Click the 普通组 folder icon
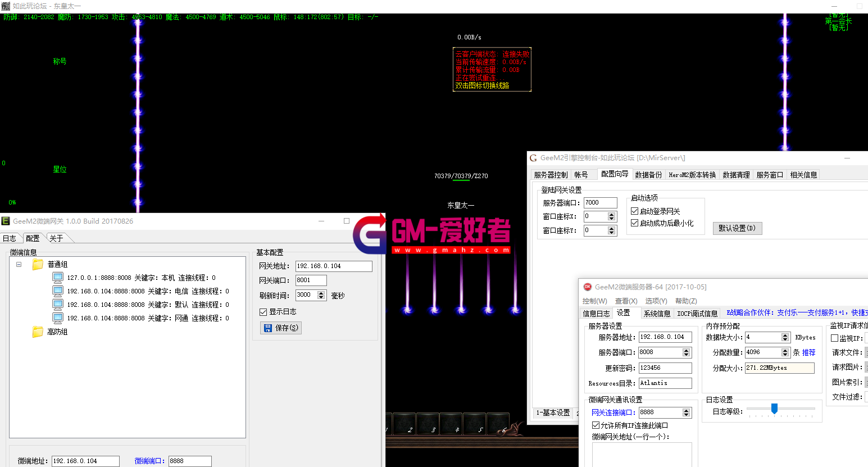This screenshot has width=868, height=467. click(x=38, y=264)
